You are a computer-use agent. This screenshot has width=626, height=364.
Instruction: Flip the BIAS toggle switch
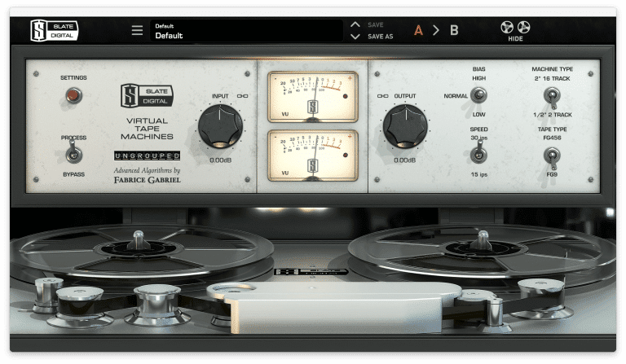[478, 95]
